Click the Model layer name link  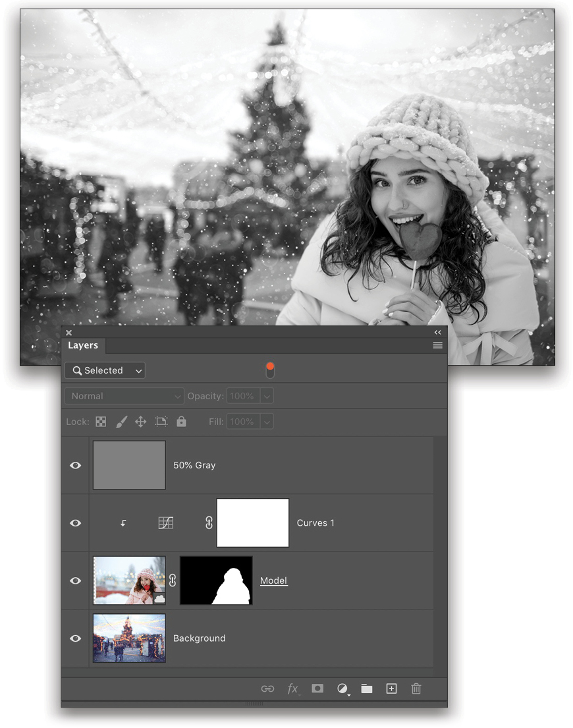click(x=273, y=580)
